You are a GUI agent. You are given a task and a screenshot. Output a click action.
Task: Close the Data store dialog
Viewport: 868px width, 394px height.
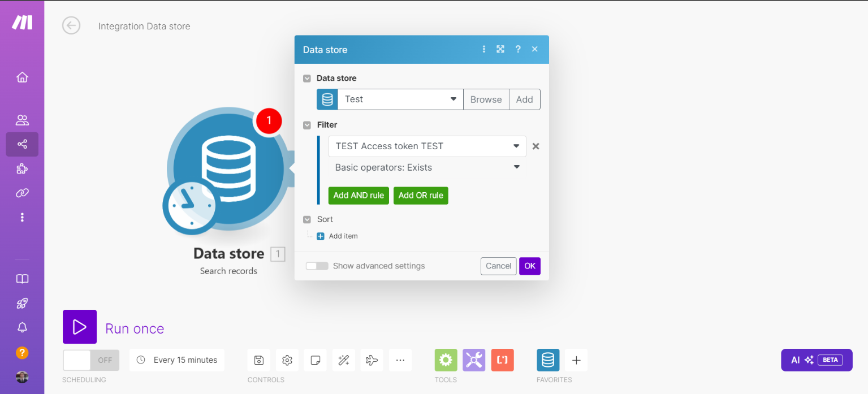point(534,49)
